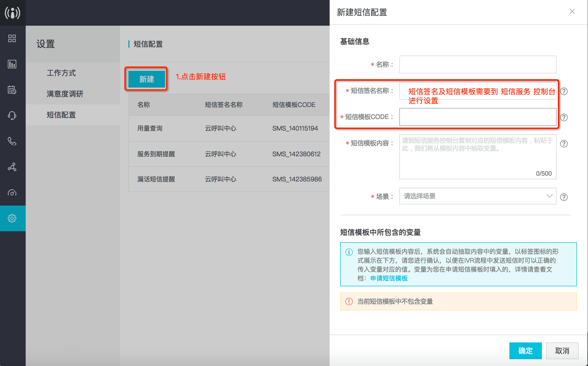Open the gear settings sidebar icon
Screen dimensions: 588x366
tap(12, 218)
